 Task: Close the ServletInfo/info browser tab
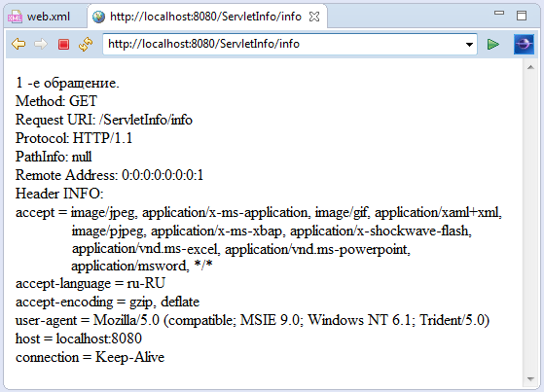(x=314, y=17)
